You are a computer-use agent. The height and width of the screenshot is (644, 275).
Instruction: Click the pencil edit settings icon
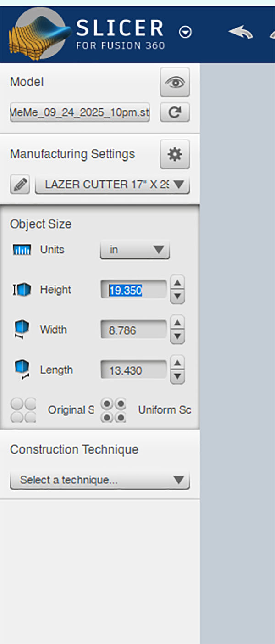[x=20, y=185]
